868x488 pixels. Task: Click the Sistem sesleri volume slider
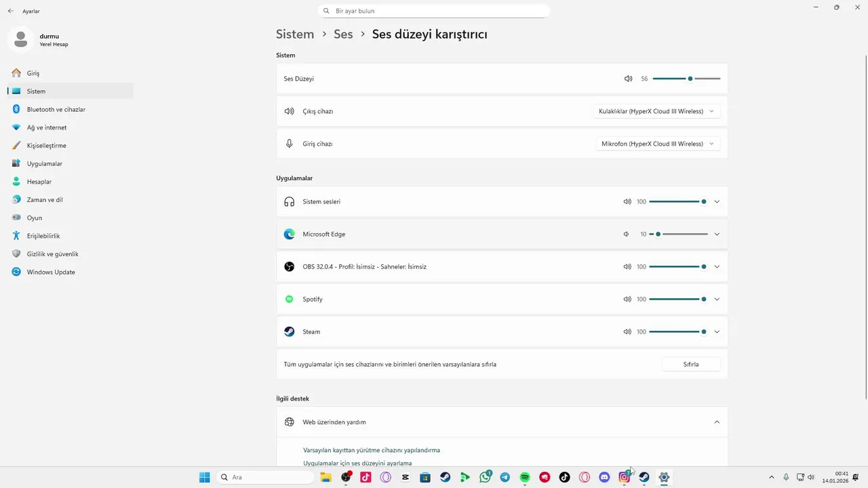678,202
